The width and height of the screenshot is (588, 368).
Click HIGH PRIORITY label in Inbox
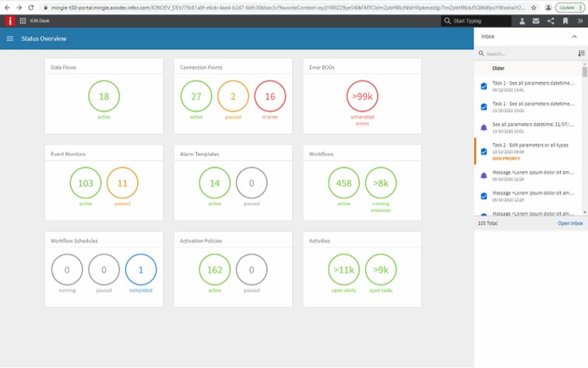[506, 159]
